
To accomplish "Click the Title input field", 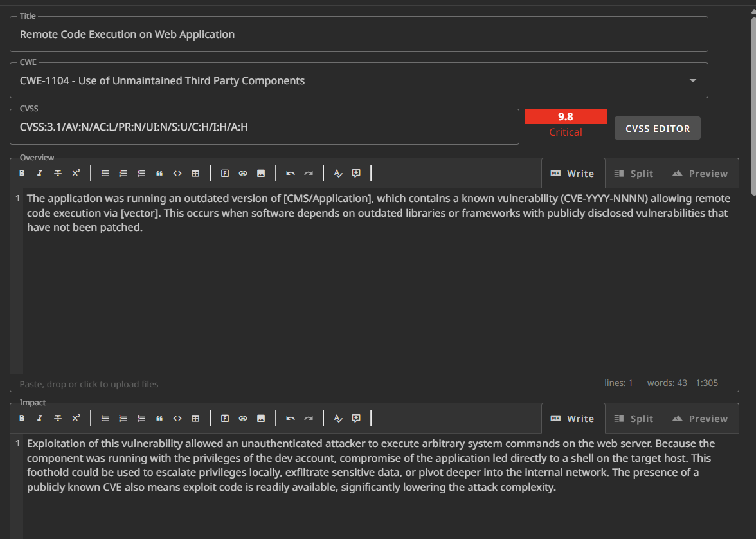I will [359, 34].
